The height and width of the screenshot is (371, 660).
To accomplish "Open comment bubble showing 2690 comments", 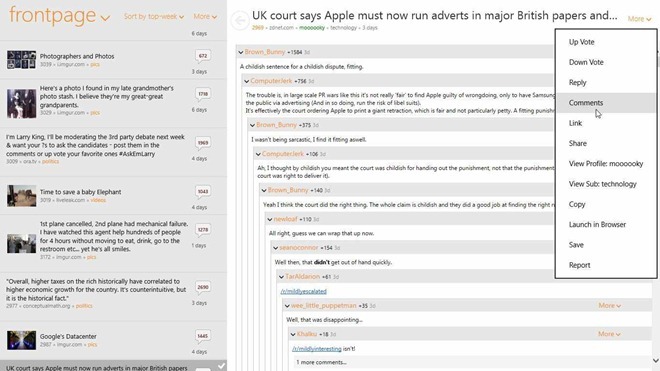I will click(x=203, y=288).
